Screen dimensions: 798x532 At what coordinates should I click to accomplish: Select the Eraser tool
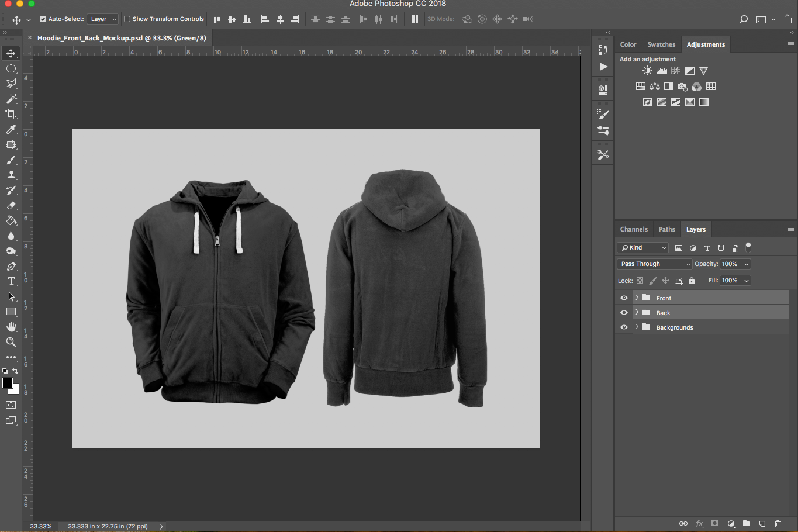coord(11,206)
